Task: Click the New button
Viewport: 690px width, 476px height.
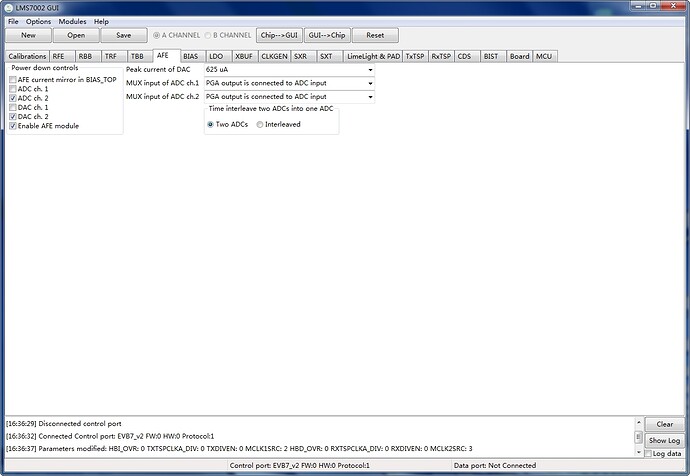Action: (x=28, y=35)
